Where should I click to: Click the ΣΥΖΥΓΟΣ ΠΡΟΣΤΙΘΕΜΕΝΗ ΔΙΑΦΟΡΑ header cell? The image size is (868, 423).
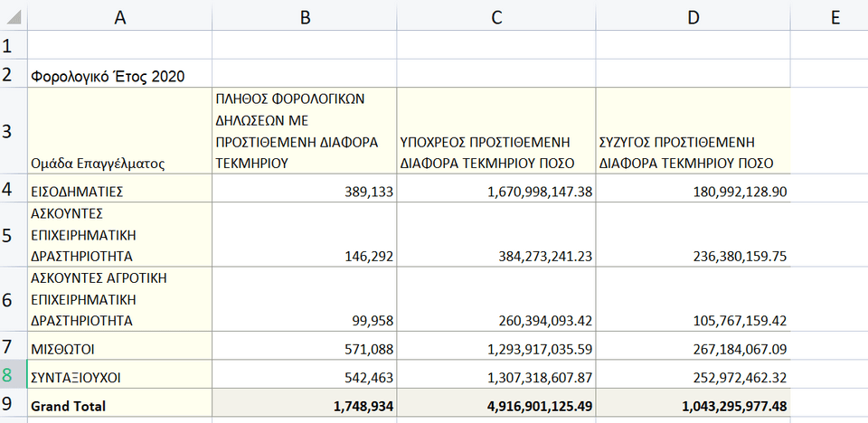(x=693, y=131)
